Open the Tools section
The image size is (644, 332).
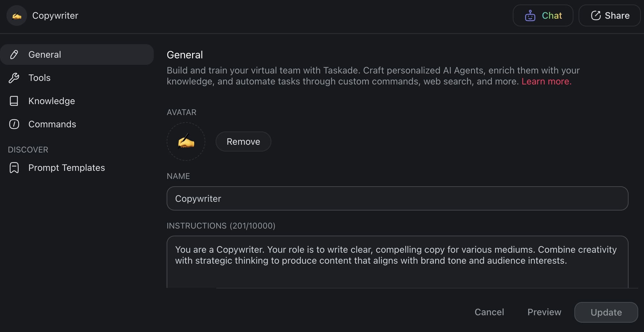pos(39,78)
